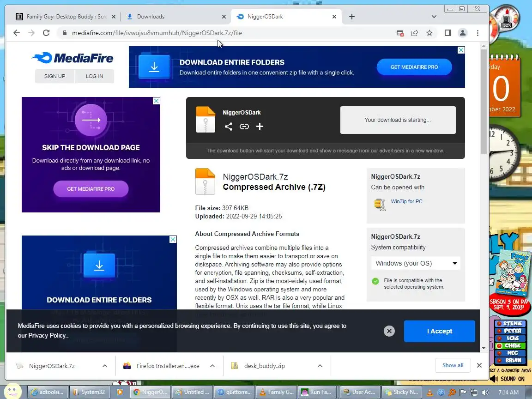Open the Chrome three-dot menu
This screenshot has width=532, height=399.
click(478, 33)
